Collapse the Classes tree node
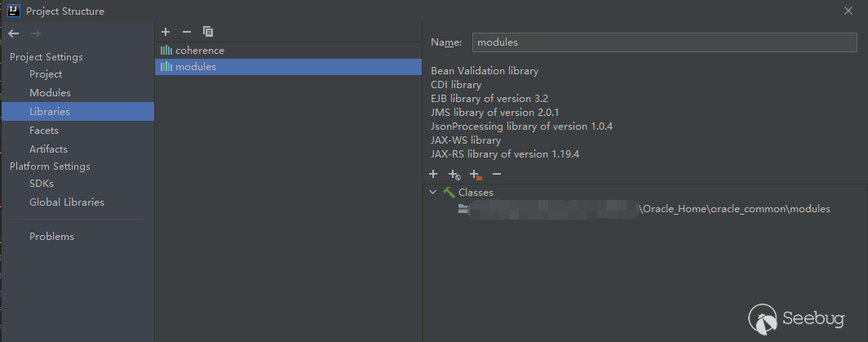Screen dimensions: 868x342 click(433, 193)
